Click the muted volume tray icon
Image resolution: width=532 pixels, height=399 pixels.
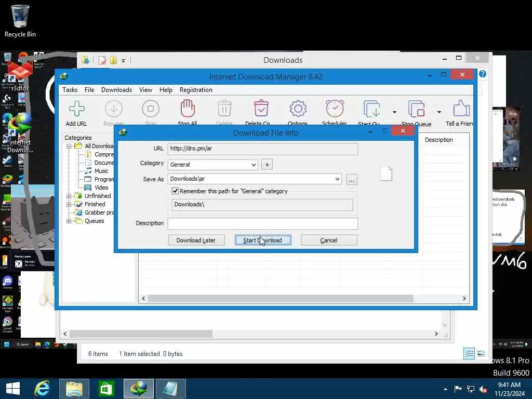coord(484,389)
